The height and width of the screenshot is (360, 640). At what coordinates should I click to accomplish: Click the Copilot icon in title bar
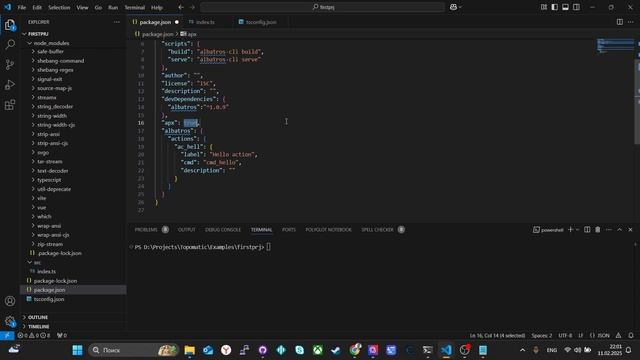(x=453, y=7)
